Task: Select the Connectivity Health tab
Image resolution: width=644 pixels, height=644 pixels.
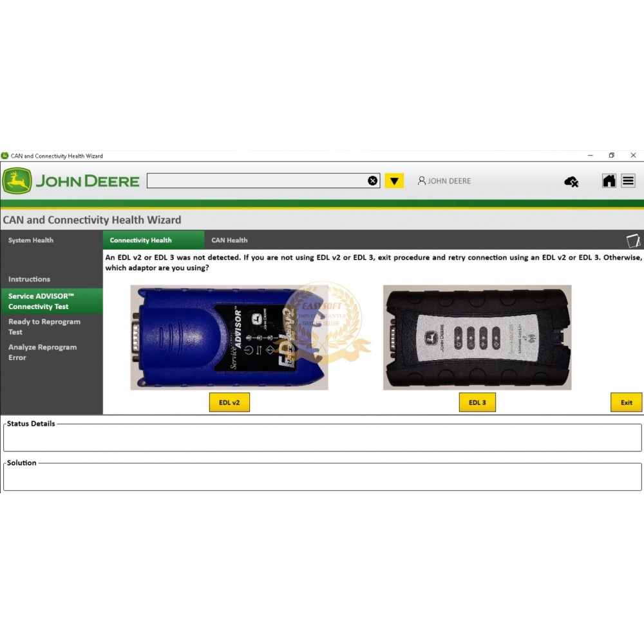Action: (x=154, y=240)
